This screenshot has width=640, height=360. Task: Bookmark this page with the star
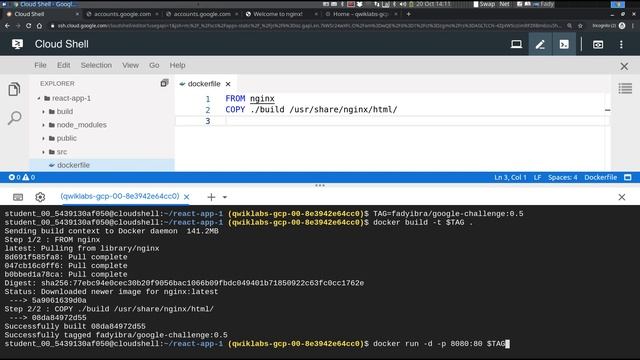coord(580,26)
